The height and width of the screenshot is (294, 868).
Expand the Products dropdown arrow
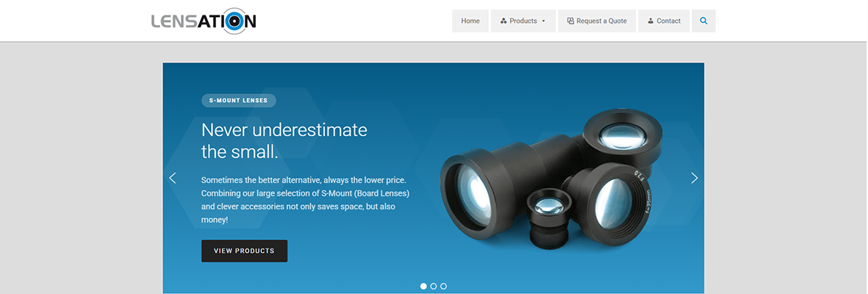coord(544,21)
